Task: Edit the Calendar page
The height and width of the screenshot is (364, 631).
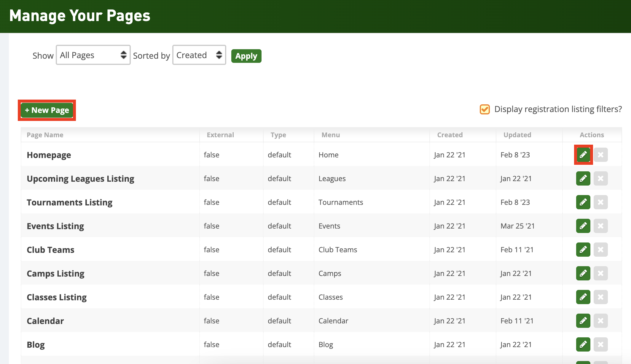Action: tap(583, 321)
